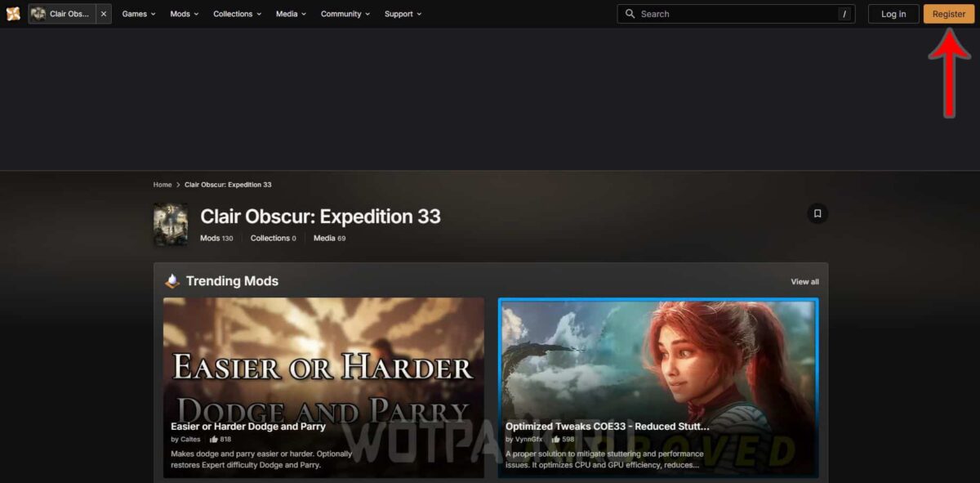
Task: Open the Media 69 tab
Action: [x=330, y=239]
